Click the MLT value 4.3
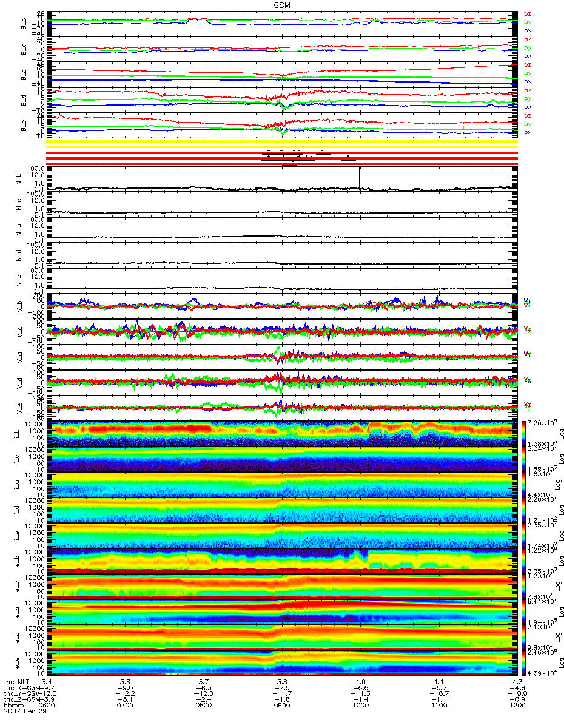This screenshot has height=728, width=564. [x=517, y=681]
